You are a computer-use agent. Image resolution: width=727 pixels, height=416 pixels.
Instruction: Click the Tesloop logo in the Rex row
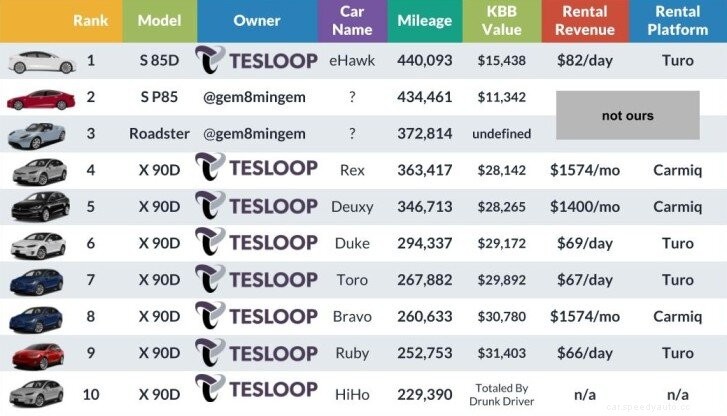(257, 170)
